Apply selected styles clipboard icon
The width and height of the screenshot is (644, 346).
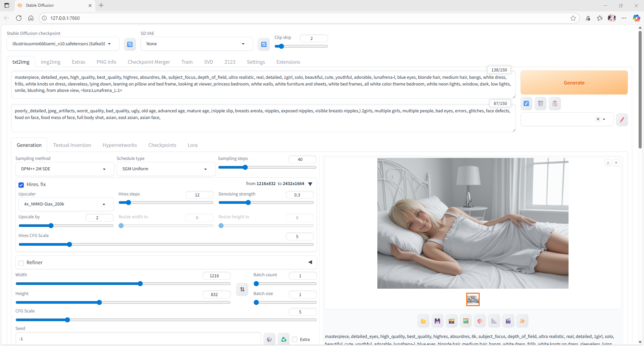tap(554, 103)
